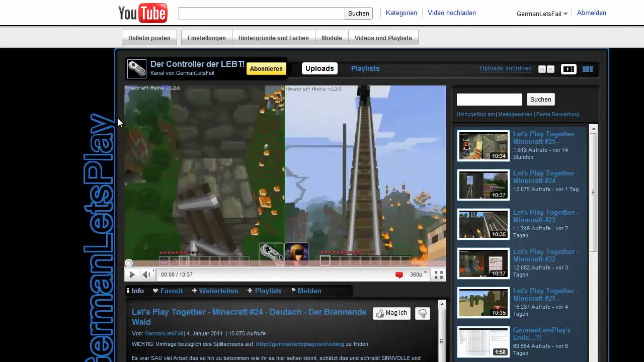The height and width of the screenshot is (362, 644).
Task: Open Minecraft #25 video thumbnail
Action: coord(483,146)
